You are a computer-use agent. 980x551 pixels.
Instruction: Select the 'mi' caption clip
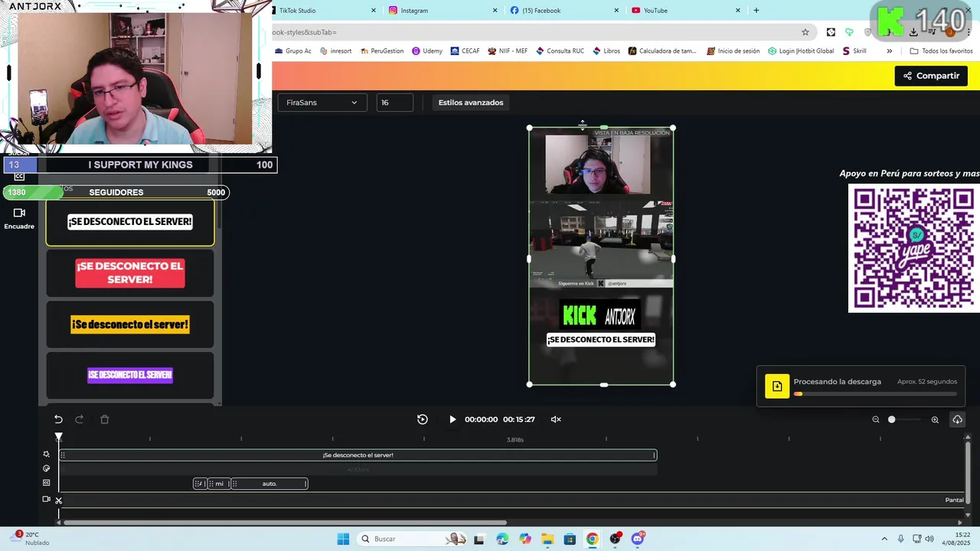(219, 484)
